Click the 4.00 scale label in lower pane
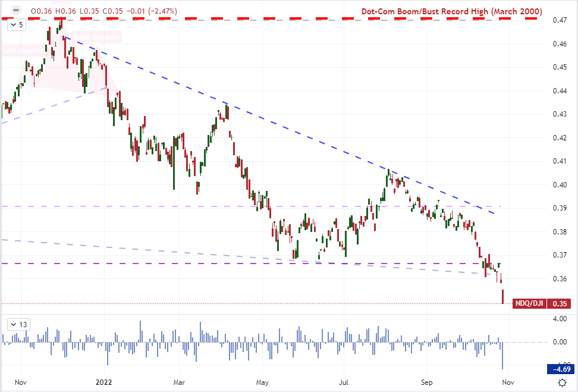 [560, 319]
